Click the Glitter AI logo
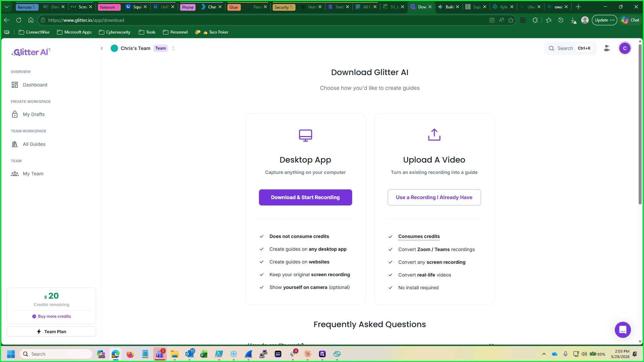The height and width of the screenshot is (362, 644). tap(31, 52)
